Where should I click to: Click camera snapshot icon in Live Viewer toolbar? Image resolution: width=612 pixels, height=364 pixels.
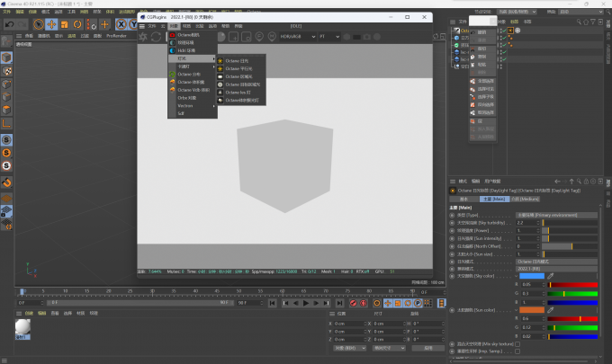pos(367,37)
